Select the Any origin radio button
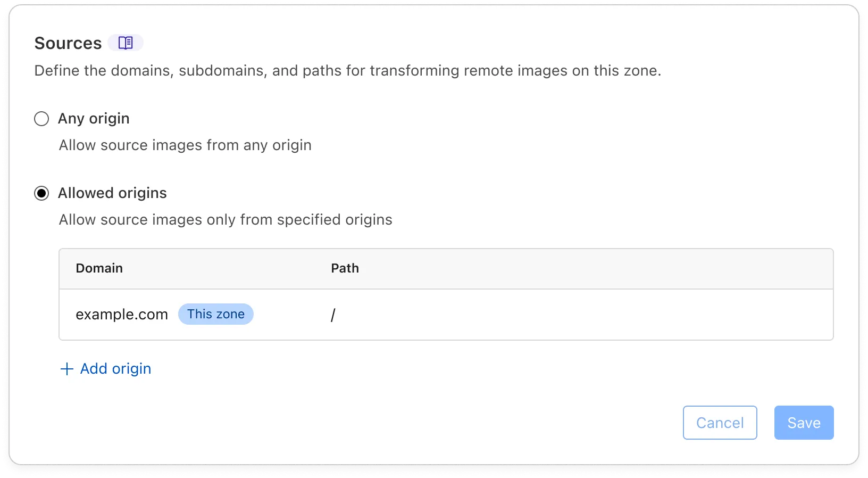This screenshot has width=868, height=478. pyautogui.click(x=41, y=119)
